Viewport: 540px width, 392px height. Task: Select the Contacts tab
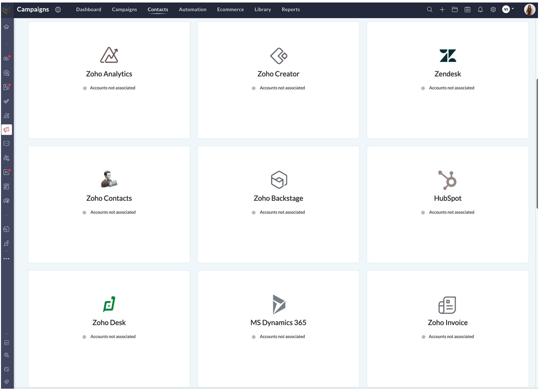pos(158,9)
